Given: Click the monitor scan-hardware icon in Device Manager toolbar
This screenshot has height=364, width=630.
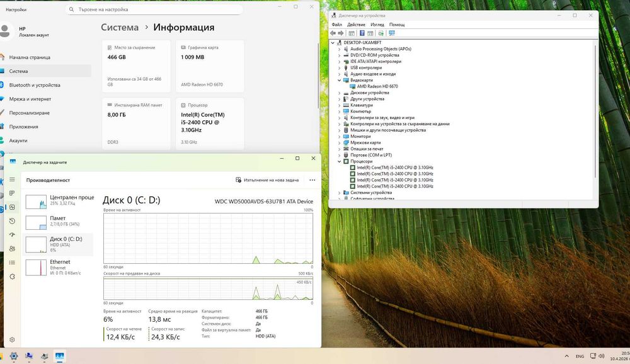Looking at the screenshot, I should pyautogui.click(x=392, y=33).
